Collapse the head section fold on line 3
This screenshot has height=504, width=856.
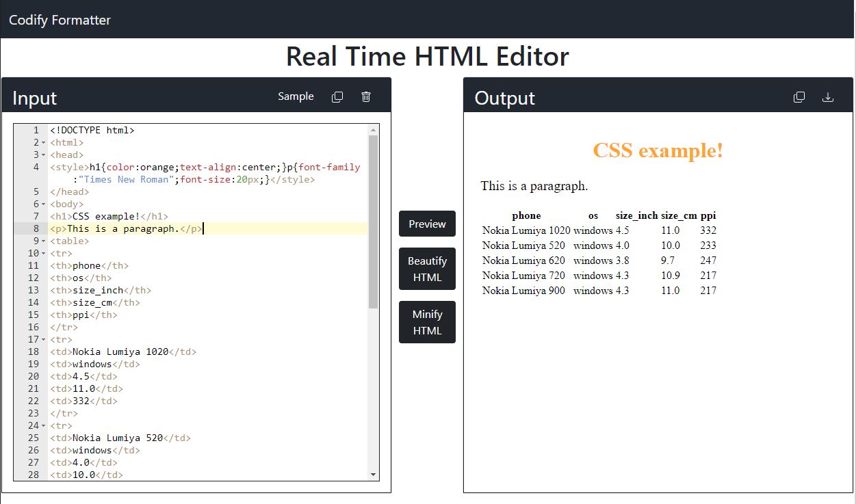(x=42, y=155)
